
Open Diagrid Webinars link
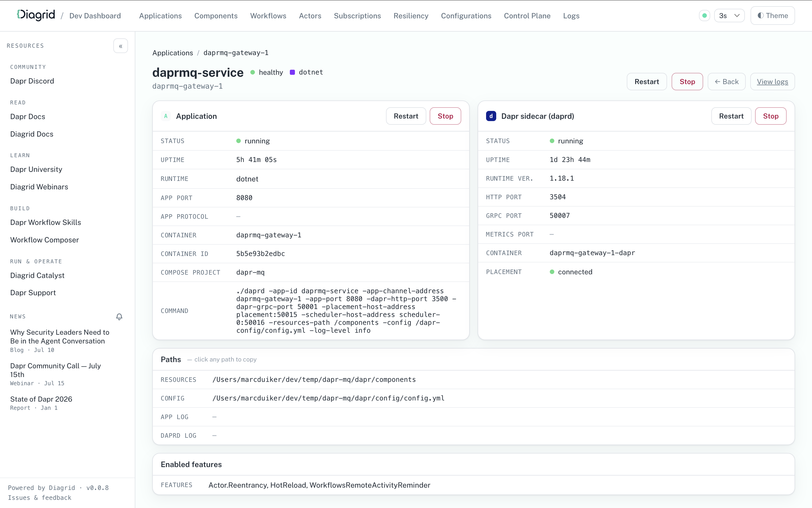(39, 187)
